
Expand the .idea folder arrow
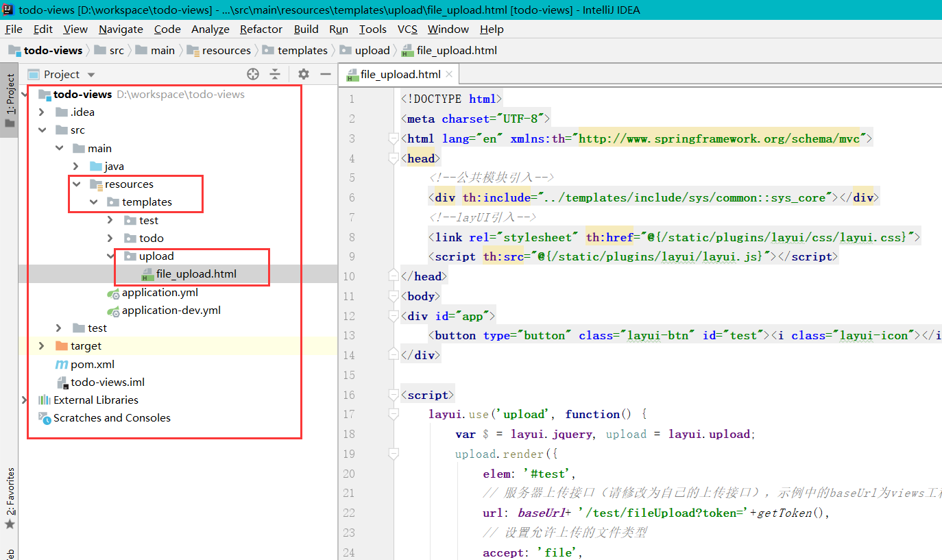(42, 112)
